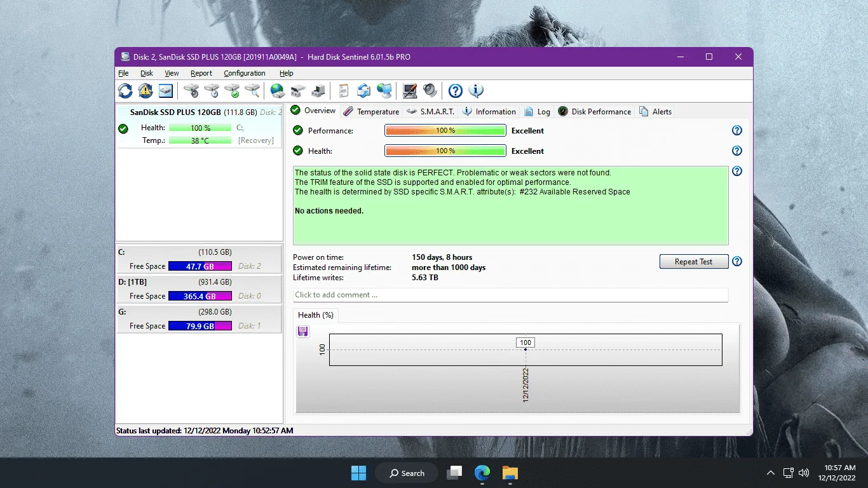Screen dimensions: 868x488
Task: Select the SanDisk SSD PLUS 120GB disk entry
Action: pos(199,126)
